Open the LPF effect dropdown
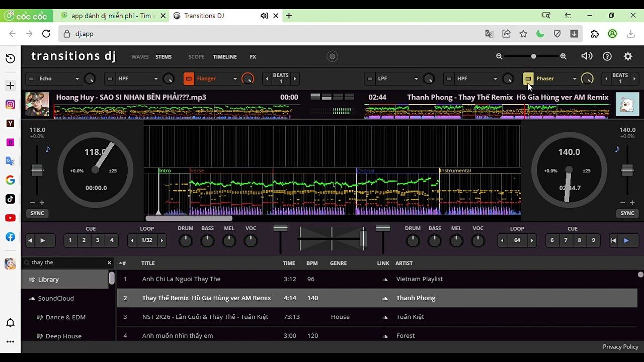 pyautogui.click(x=416, y=79)
